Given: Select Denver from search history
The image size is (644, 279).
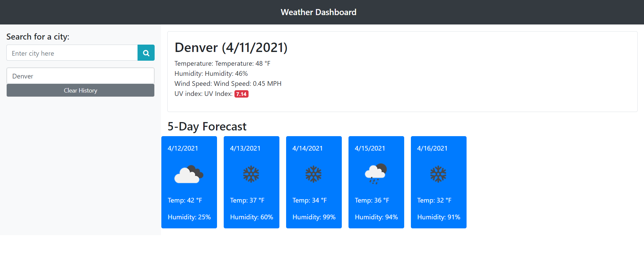Looking at the screenshot, I should 80,76.
